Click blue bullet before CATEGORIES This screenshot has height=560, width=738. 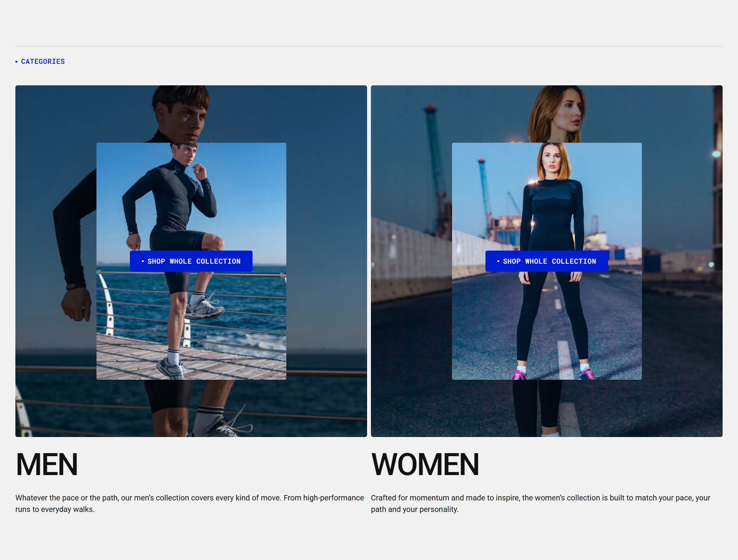[17, 61]
